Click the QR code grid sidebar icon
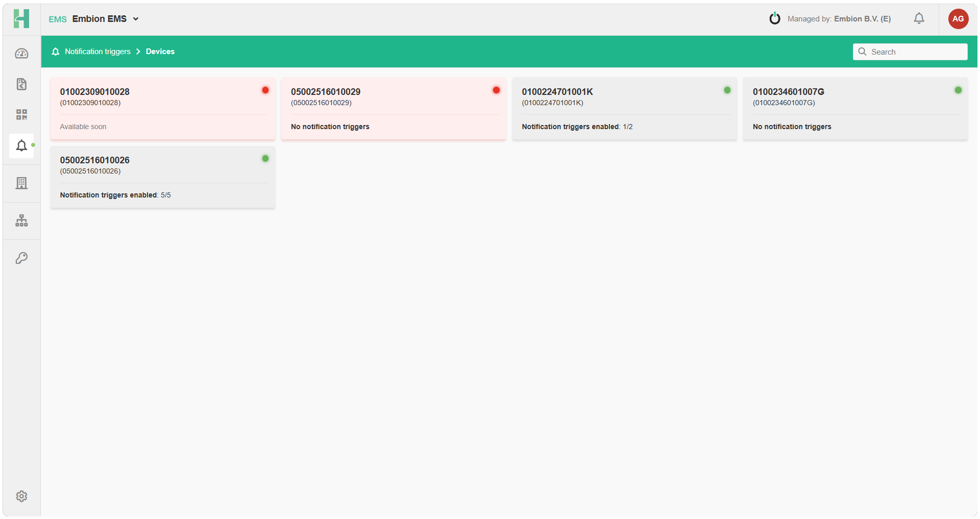980x519 pixels. pos(21,114)
